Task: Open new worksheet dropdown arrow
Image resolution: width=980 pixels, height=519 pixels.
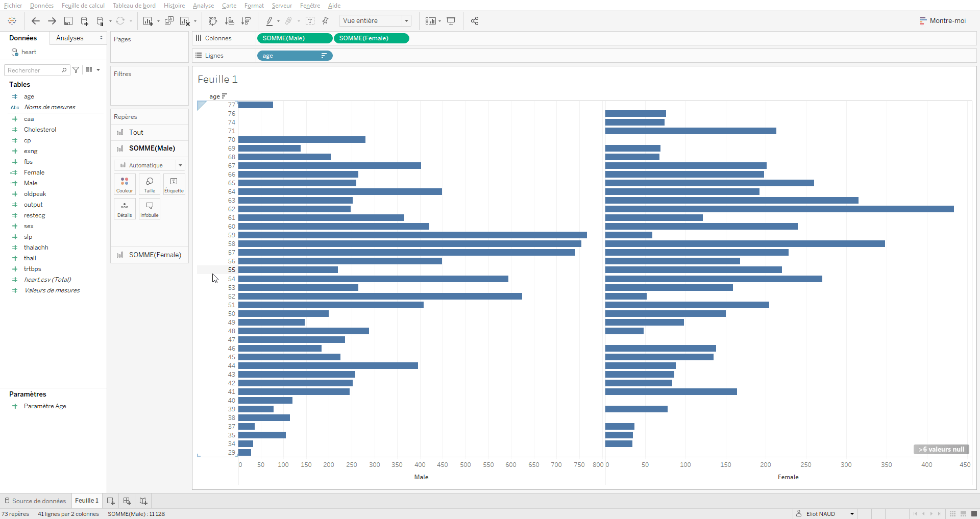Action: (x=158, y=21)
